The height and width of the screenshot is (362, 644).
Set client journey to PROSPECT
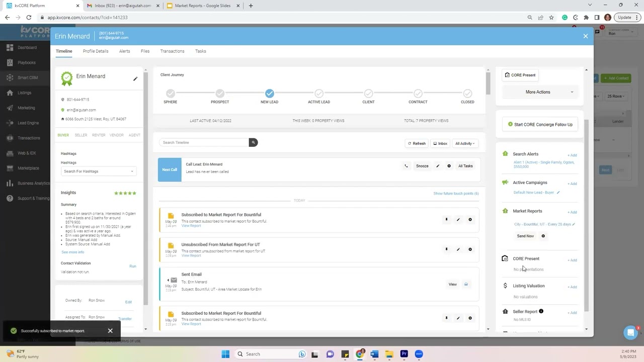220,94
